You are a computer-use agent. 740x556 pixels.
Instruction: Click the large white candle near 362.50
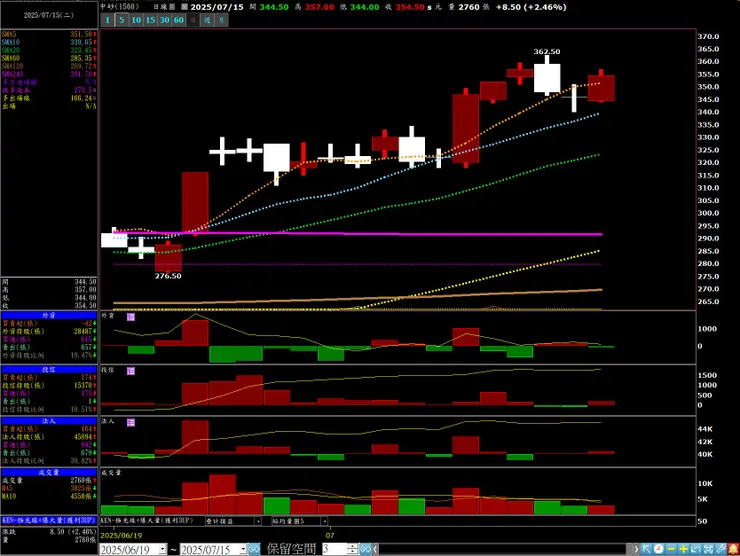tap(547, 78)
